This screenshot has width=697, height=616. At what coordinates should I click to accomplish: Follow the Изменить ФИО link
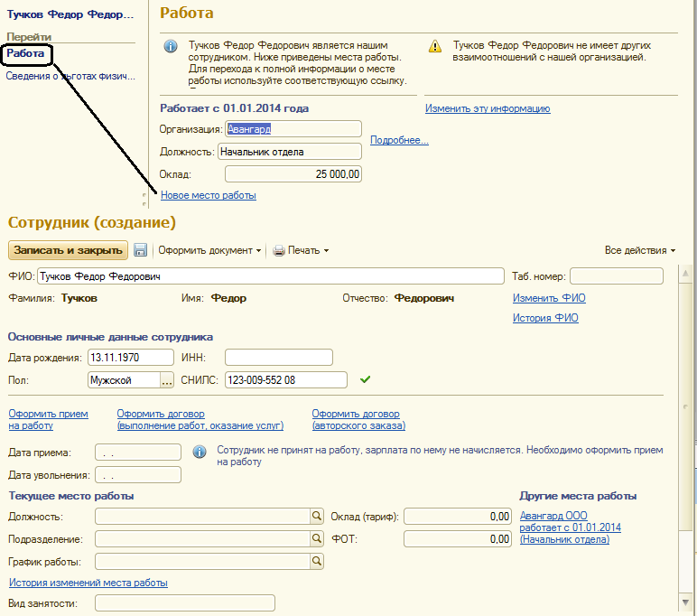coord(549,298)
